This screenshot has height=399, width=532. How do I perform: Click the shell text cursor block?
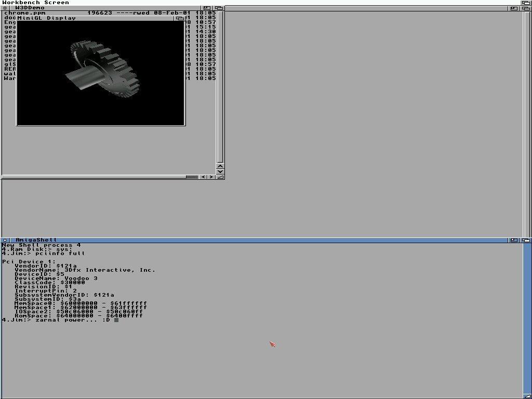click(x=116, y=320)
